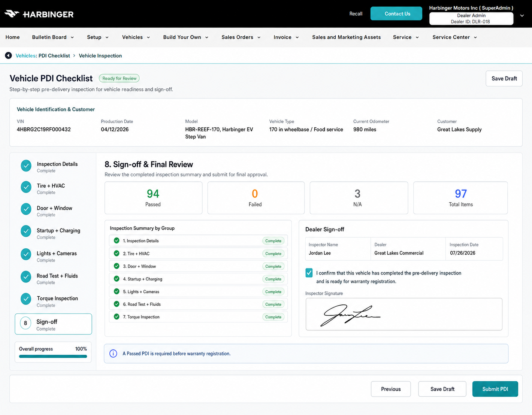Click Complete badge for 7. Torque Inspection
The height and width of the screenshot is (415, 532).
coord(273,317)
